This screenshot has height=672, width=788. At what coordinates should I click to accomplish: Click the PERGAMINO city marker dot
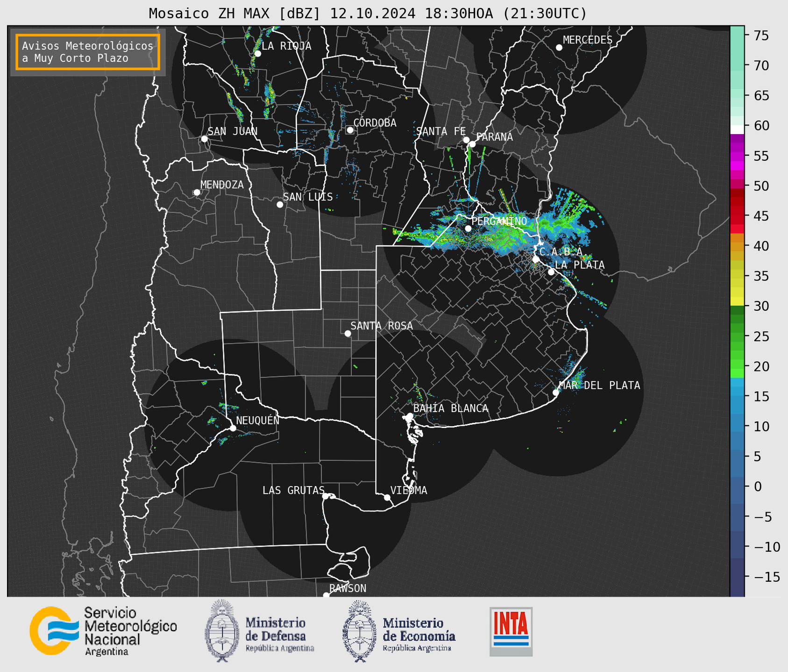pyautogui.click(x=468, y=229)
